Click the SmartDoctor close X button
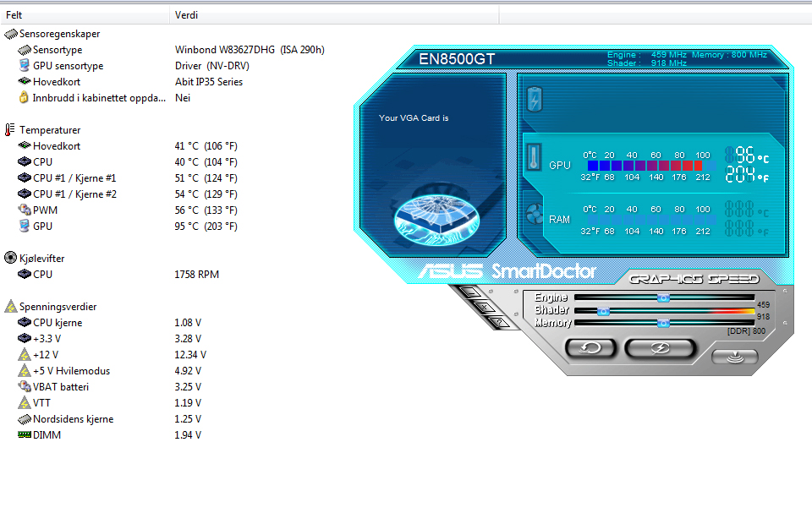The height and width of the screenshot is (513, 812). coord(484,308)
